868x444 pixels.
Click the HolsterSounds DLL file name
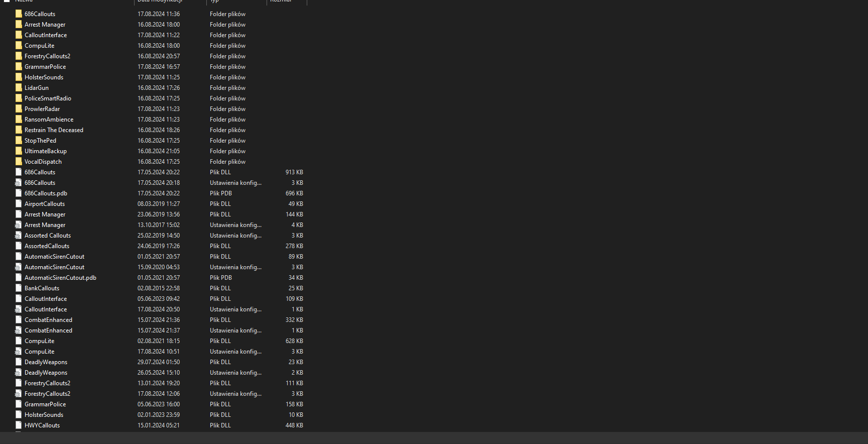[44, 415]
